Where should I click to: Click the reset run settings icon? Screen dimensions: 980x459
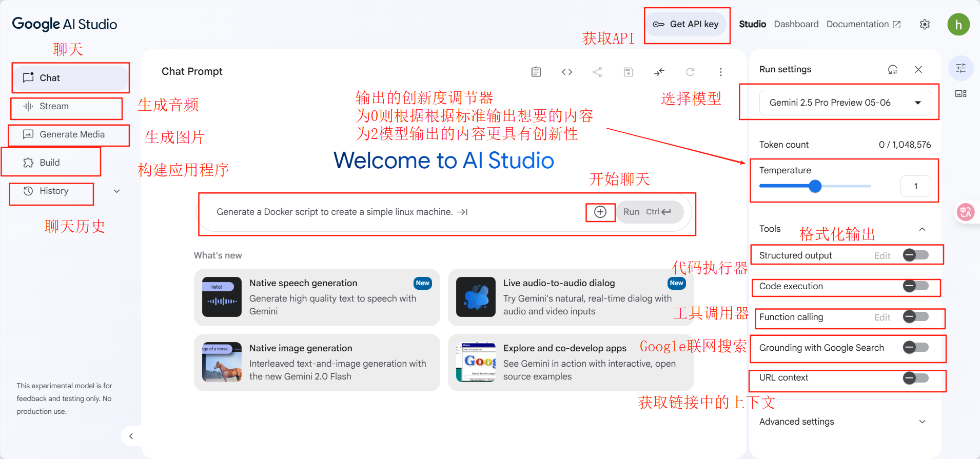coord(893,69)
